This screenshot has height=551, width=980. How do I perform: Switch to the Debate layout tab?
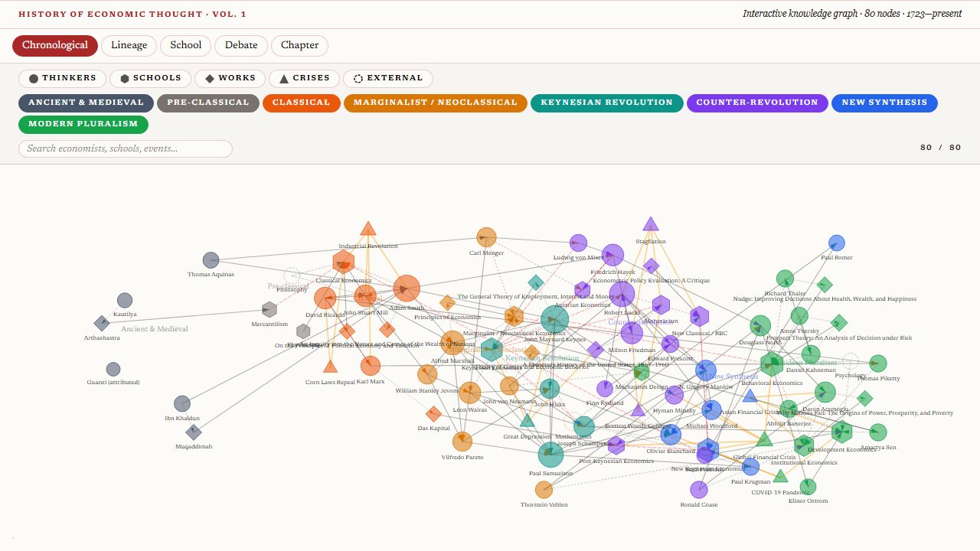241,45
